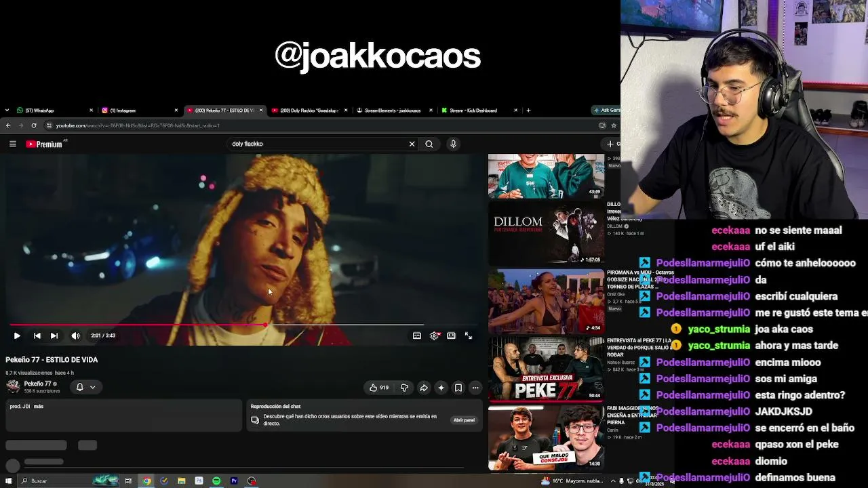Open Premiere Pro from the taskbar

pos(234,481)
